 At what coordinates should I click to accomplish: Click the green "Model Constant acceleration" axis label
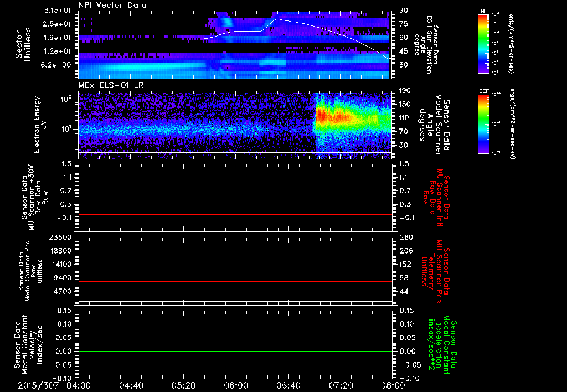pos(442,345)
